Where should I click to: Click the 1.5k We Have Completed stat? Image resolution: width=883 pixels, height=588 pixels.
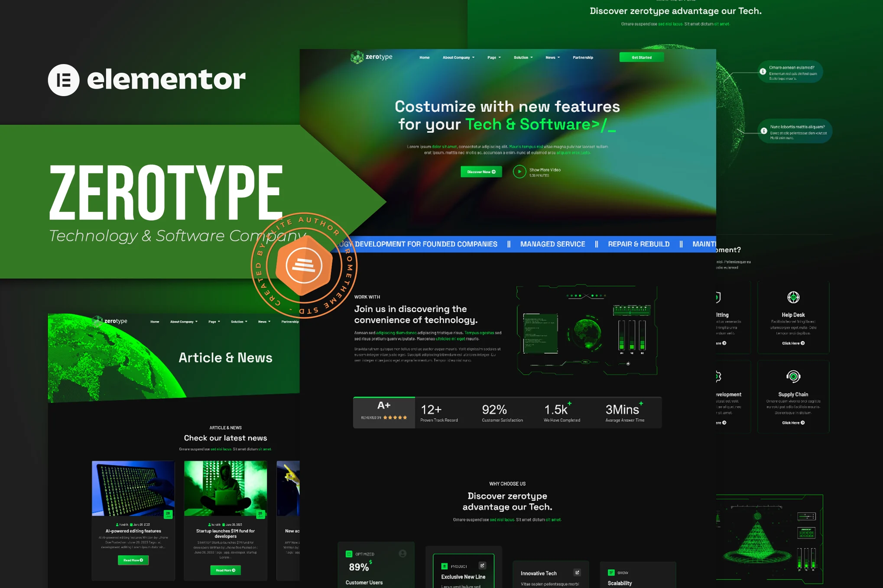562,413
